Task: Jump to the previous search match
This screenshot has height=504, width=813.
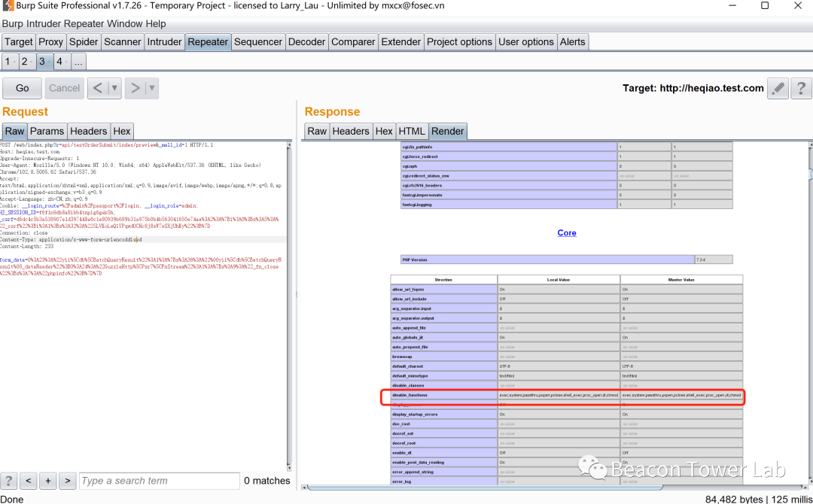Action: point(29,481)
